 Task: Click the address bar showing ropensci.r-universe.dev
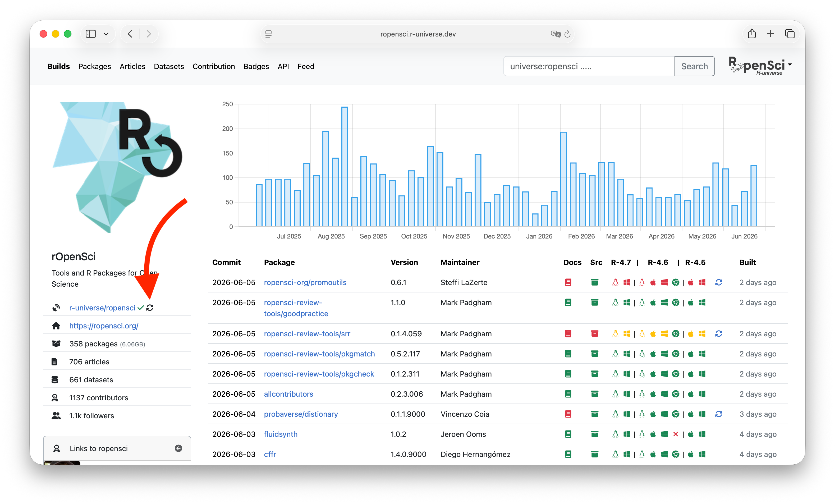(x=418, y=34)
